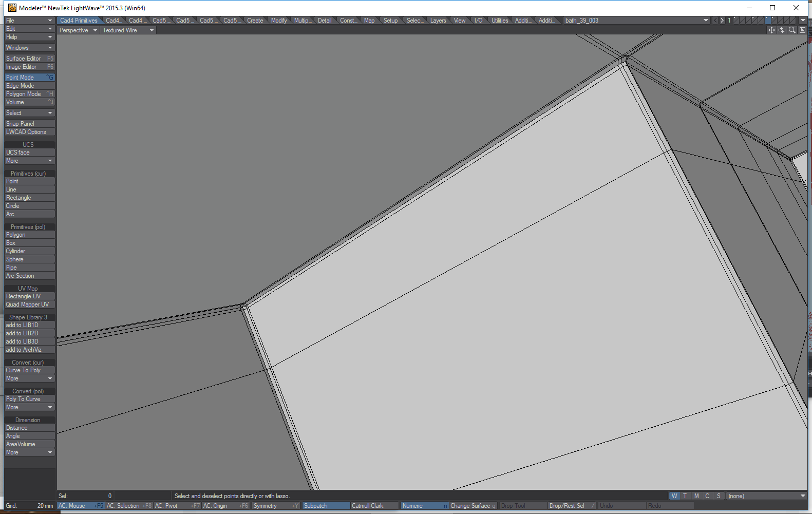Switch to Polygon Mode
812x514 pixels.
pyautogui.click(x=29, y=94)
